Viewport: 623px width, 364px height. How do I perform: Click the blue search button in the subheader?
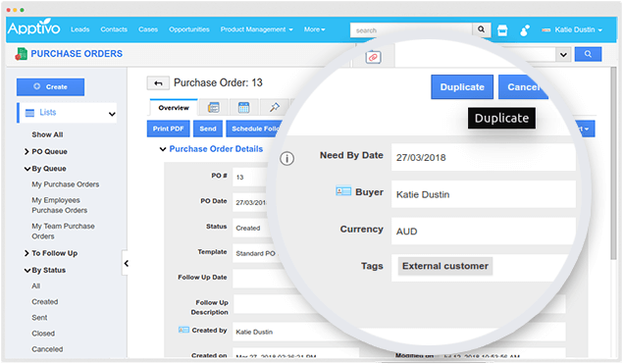(x=588, y=54)
